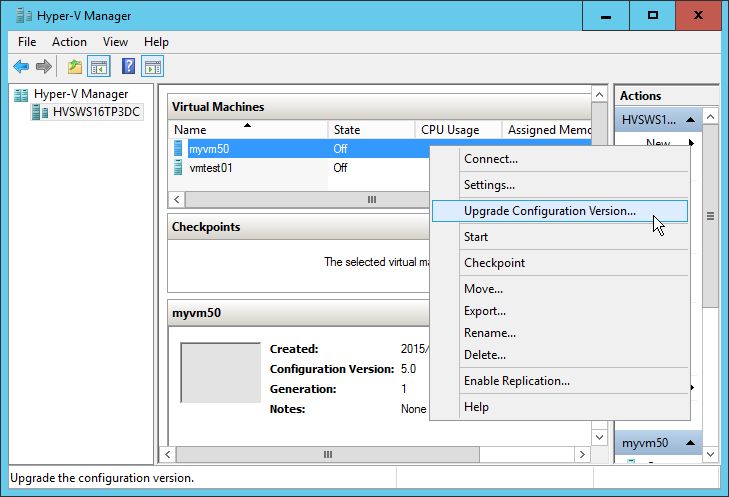Minimize the Hyper-V Manager window
This screenshot has width=729, height=497.
coord(606,15)
